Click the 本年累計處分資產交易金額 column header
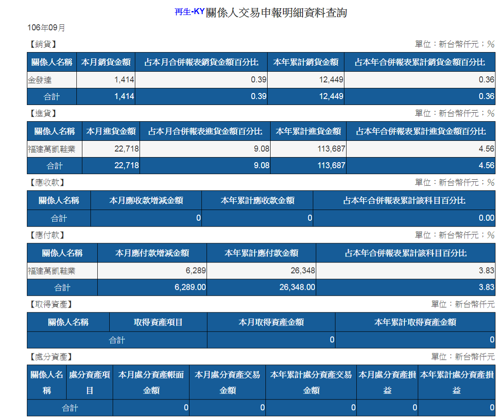The image size is (504, 420). pos(311,382)
